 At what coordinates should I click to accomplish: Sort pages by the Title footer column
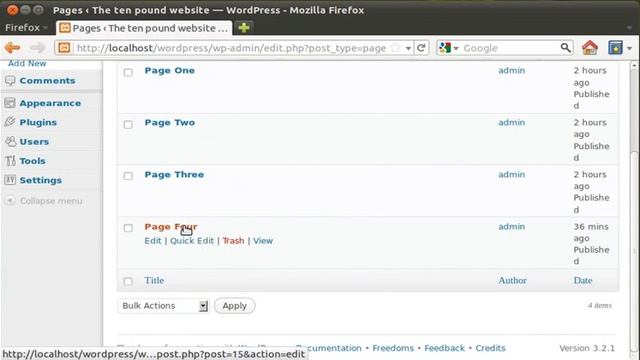coord(154,280)
